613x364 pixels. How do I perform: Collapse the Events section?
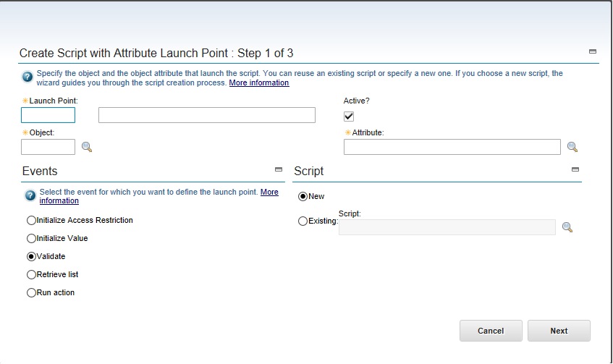pyautogui.click(x=279, y=169)
